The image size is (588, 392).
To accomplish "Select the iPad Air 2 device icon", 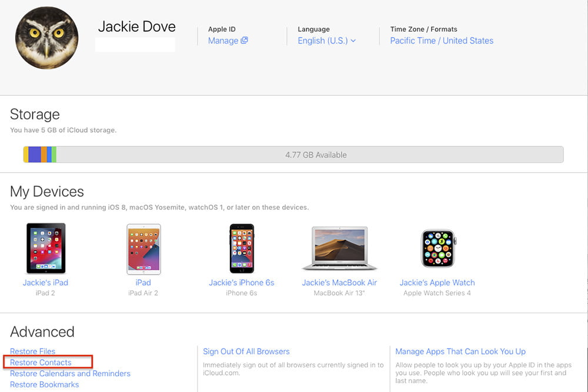I will point(143,249).
